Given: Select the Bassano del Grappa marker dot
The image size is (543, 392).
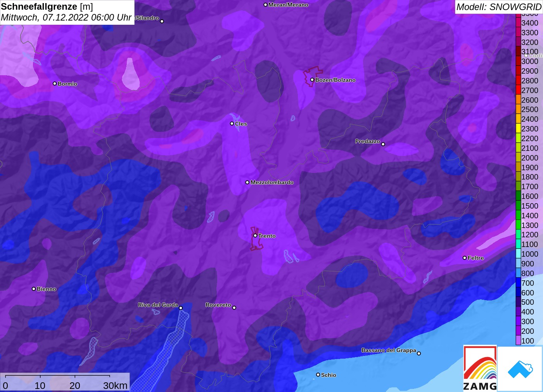Looking at the screenshot, I should click(x=419, y=353).
